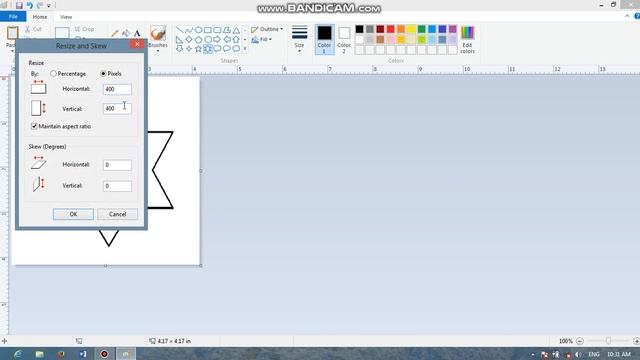Viewport: 640px width, 360px height.
Task: Click the Save icon in quick access toolbar
Action: 19,5
